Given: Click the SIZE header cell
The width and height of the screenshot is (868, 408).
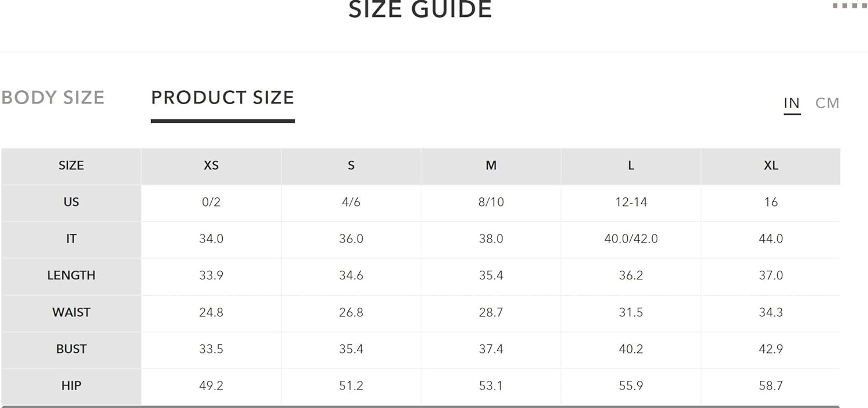Looking at the screenshot, I should tap(71, 166).
